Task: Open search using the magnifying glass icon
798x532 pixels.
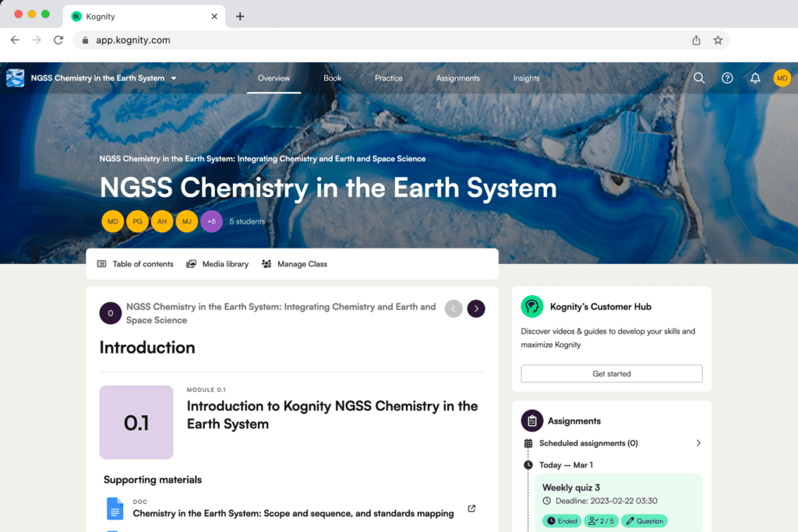Action: [699, 78]
